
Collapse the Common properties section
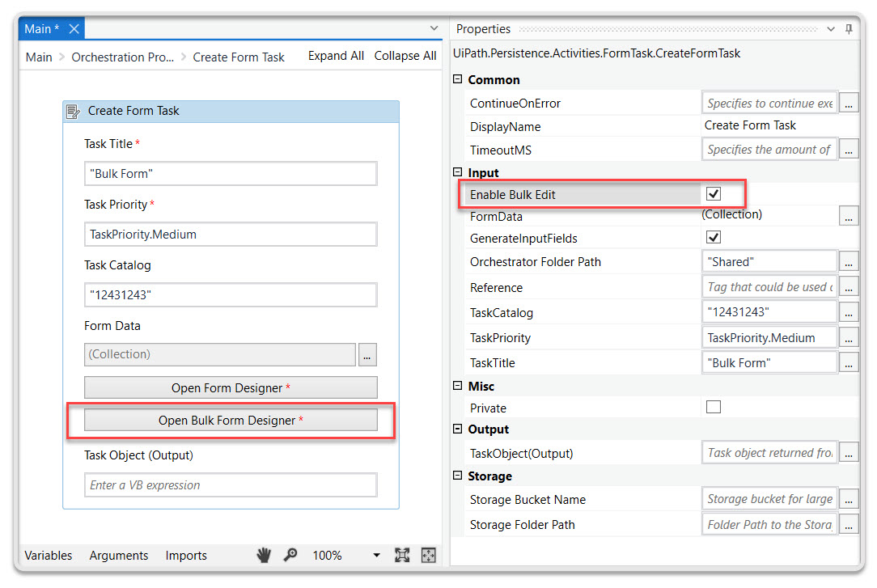(x=458, y=79)
